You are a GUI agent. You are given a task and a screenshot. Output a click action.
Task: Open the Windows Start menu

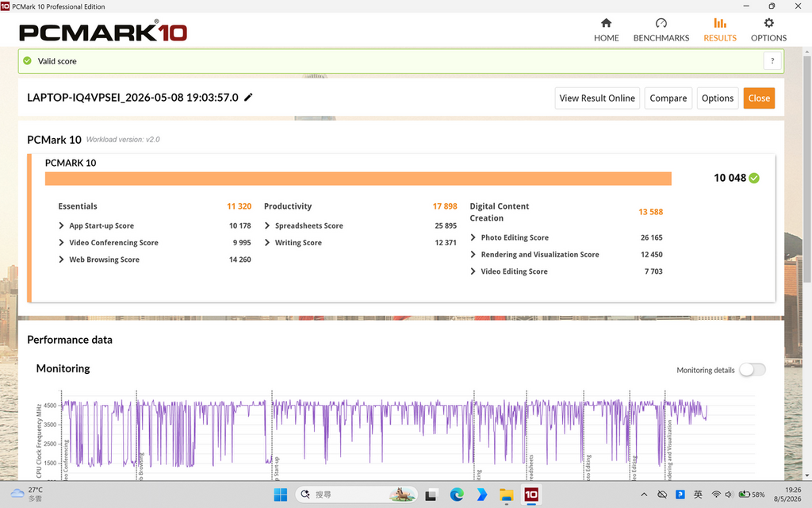click(280, 495)
